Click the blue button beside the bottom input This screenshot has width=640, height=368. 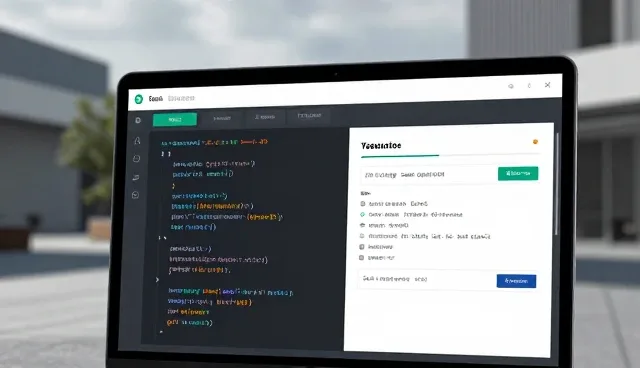pos(516,281)
